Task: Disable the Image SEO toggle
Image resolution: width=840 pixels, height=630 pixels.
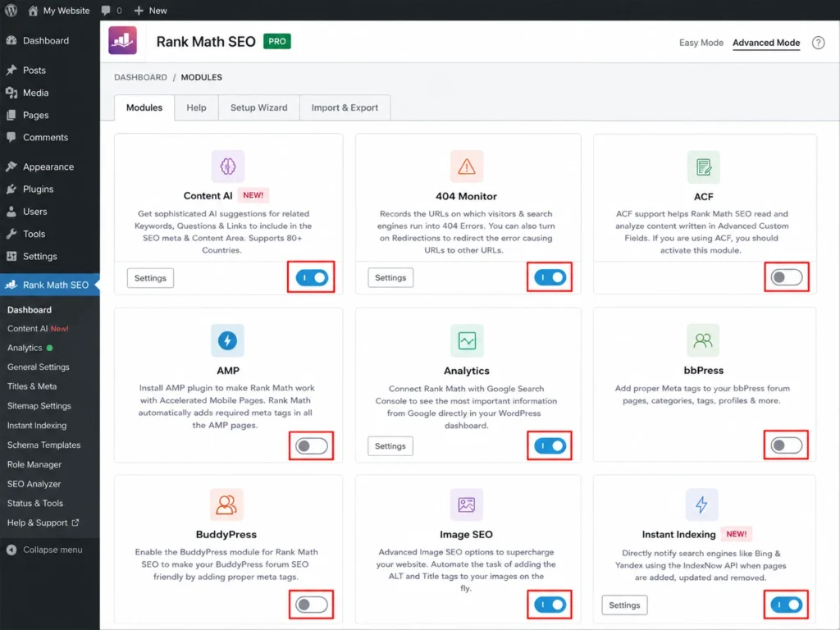Action: tap(550, 605)
